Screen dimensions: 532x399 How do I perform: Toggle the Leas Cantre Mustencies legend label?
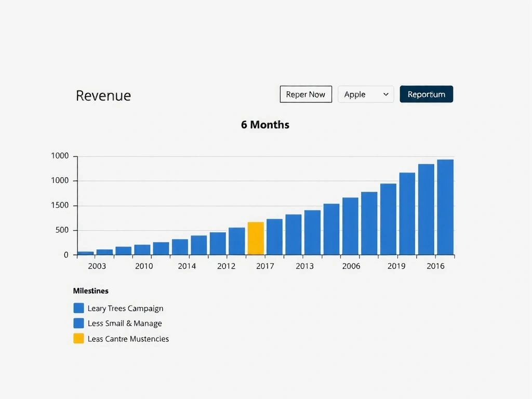coord(128,339)
